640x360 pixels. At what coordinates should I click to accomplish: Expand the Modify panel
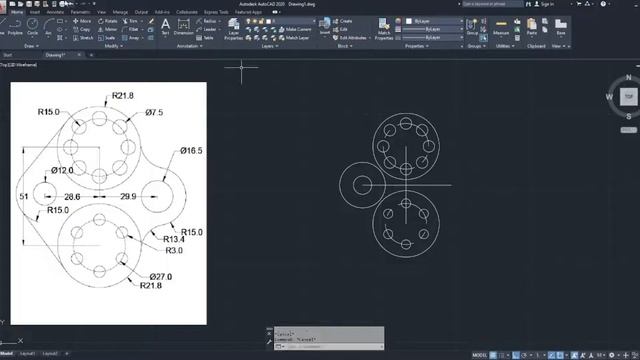(x=113, y=46)
